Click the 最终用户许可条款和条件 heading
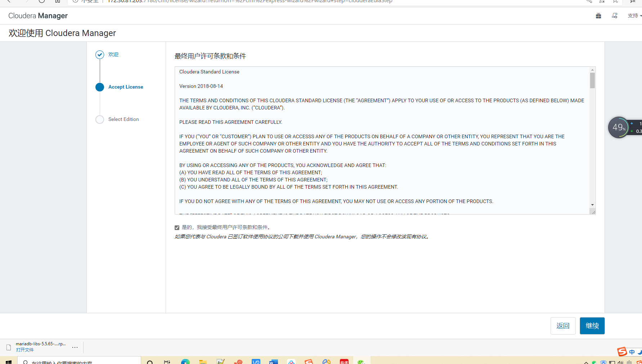Screen dimensions: 642x364 (210, 56)
